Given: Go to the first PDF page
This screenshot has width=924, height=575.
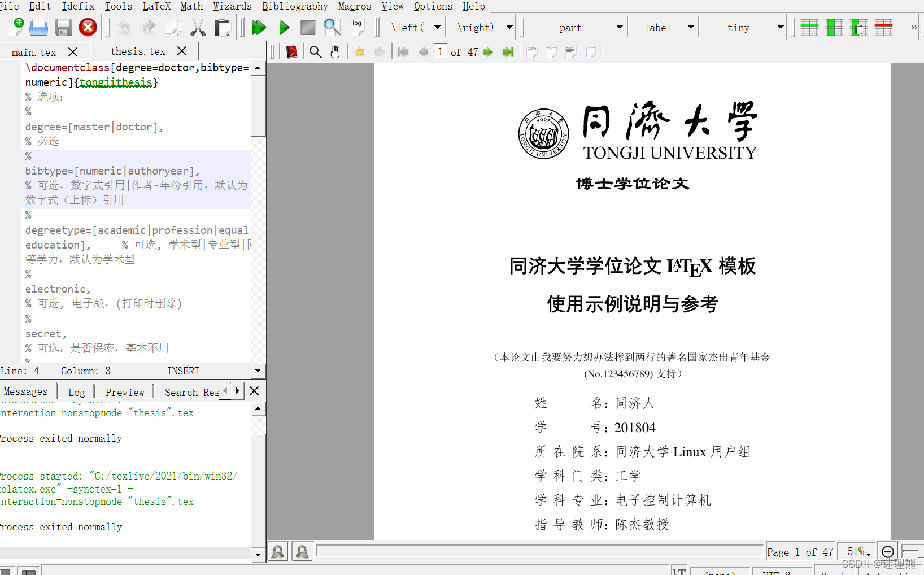Looking at the screenshot, I should tap(403, 52).
